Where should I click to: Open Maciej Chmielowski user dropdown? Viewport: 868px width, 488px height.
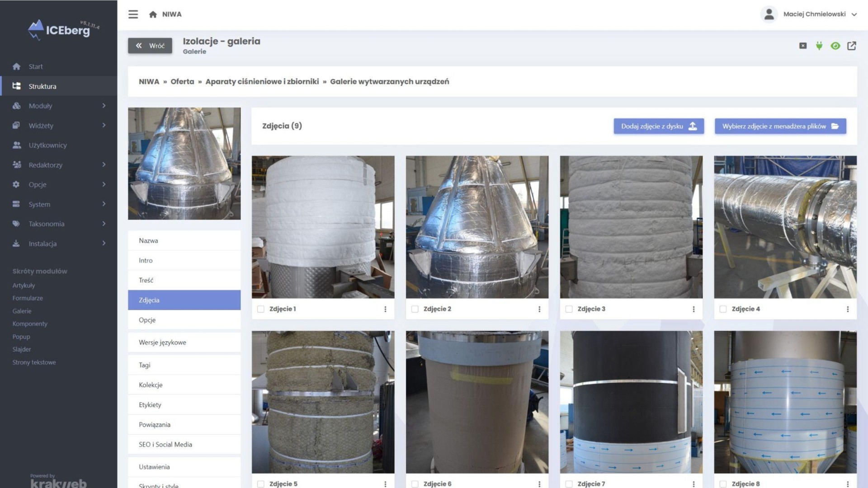pyautogui.click(x=814, y=14)
